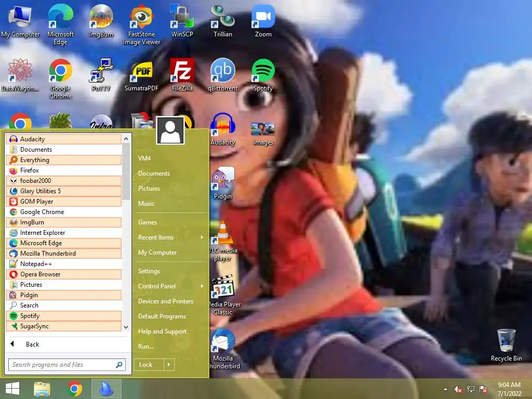Open the network icon in the system tray
This screenshot has width=532, height=399.
pos(471,389)
